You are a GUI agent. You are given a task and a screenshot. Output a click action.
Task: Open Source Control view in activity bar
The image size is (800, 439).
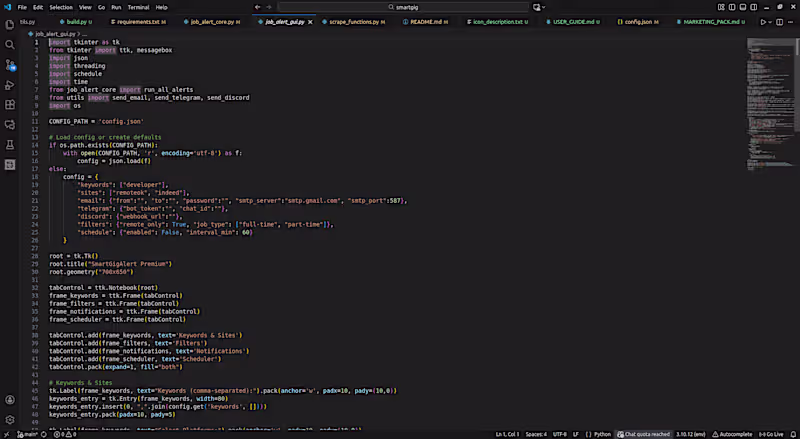(10, 65)
